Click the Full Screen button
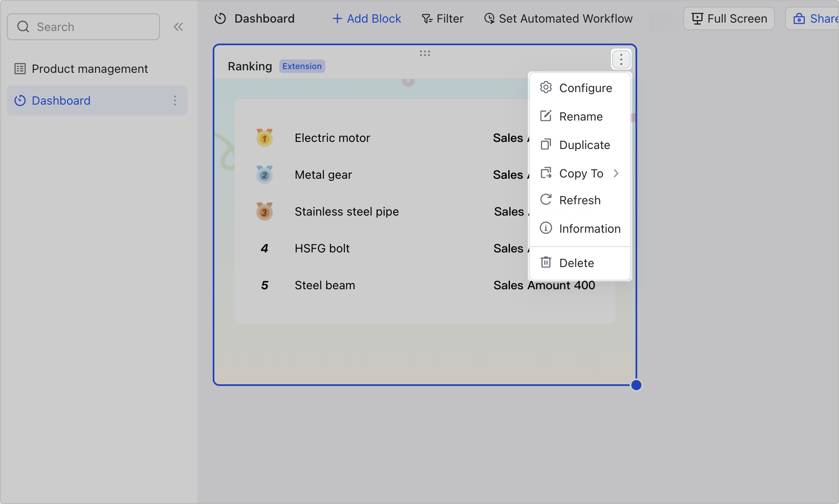839x504 pixels. pos(729,18)
